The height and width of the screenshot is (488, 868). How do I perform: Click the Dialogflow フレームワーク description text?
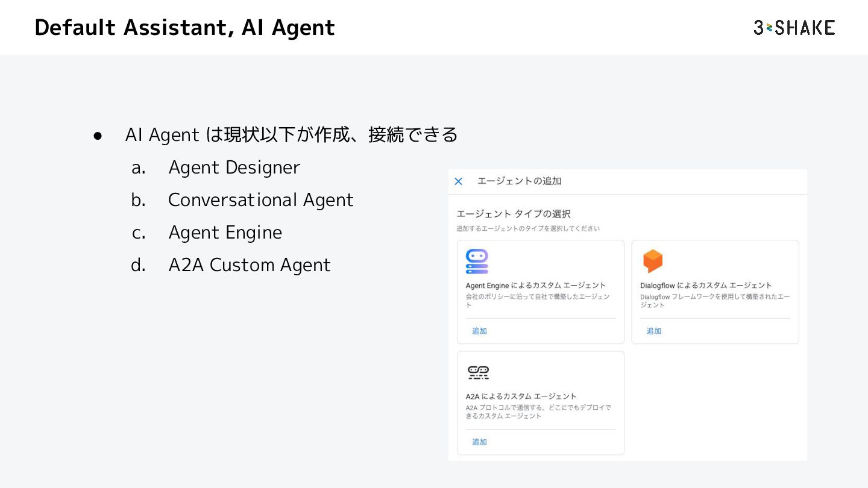[714, 301]
